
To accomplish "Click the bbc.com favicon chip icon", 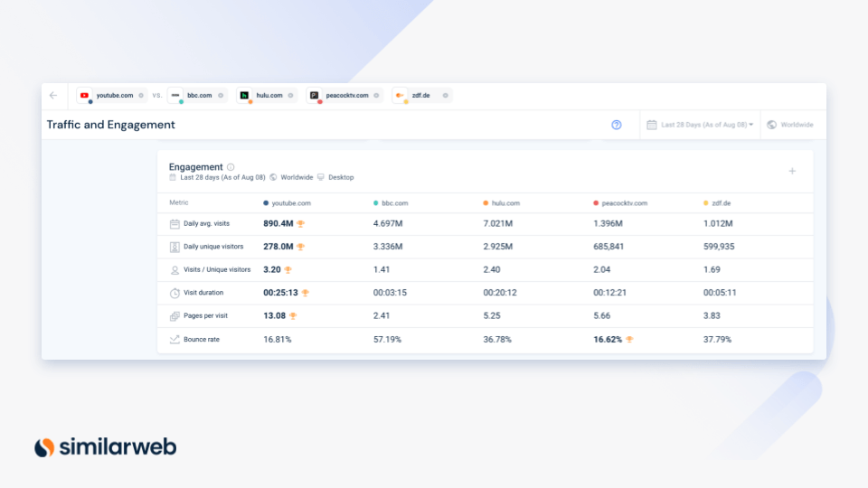I will coord(175,95).
